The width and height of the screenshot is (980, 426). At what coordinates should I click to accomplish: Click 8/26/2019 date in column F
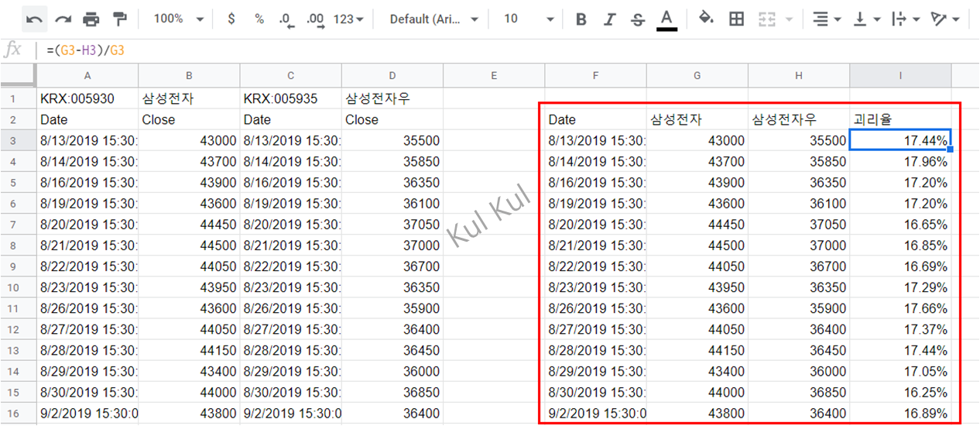pyautogui.click(x=596, y=308)
